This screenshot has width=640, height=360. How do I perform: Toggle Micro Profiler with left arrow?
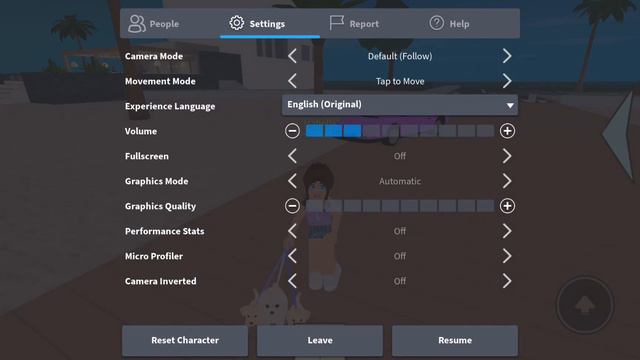pyautogui.click(x=292, y=256)
